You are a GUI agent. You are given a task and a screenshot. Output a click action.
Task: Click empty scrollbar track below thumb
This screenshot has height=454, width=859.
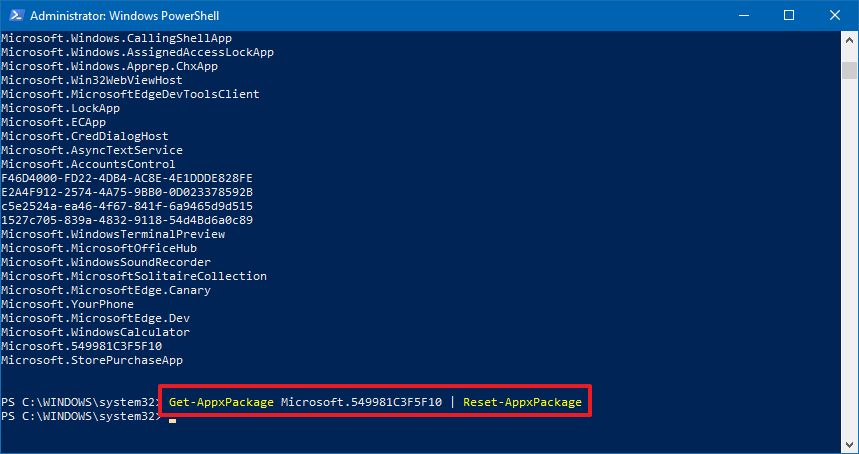(850, 257)
